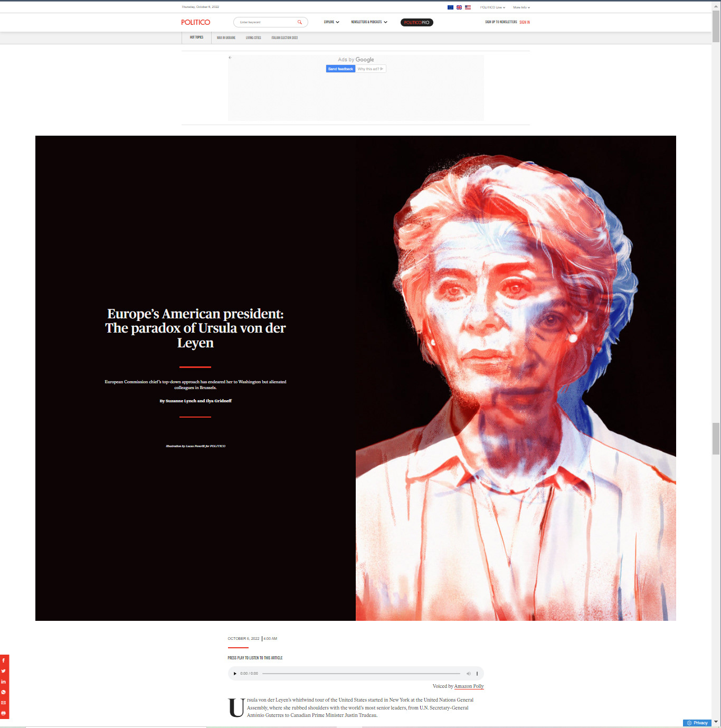Click the audio progress seek bar
The height and width of the screenshot is (728, 721).
click(x=361, y=674)
